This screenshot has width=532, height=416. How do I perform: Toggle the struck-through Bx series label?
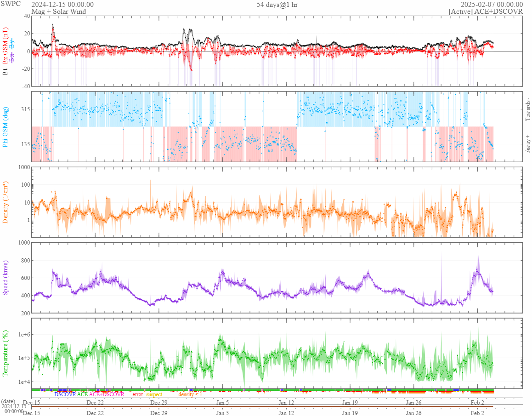tap(12, 58)
